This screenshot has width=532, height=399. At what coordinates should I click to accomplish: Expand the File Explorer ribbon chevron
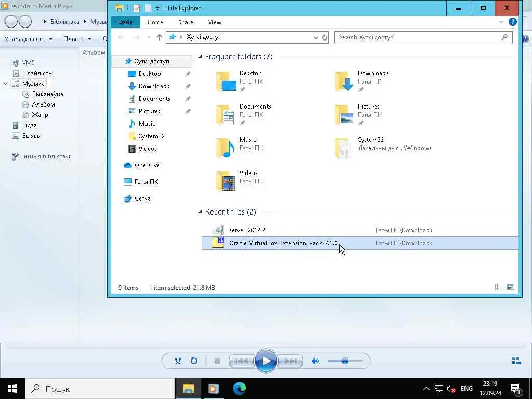click(x=501, y=22)
